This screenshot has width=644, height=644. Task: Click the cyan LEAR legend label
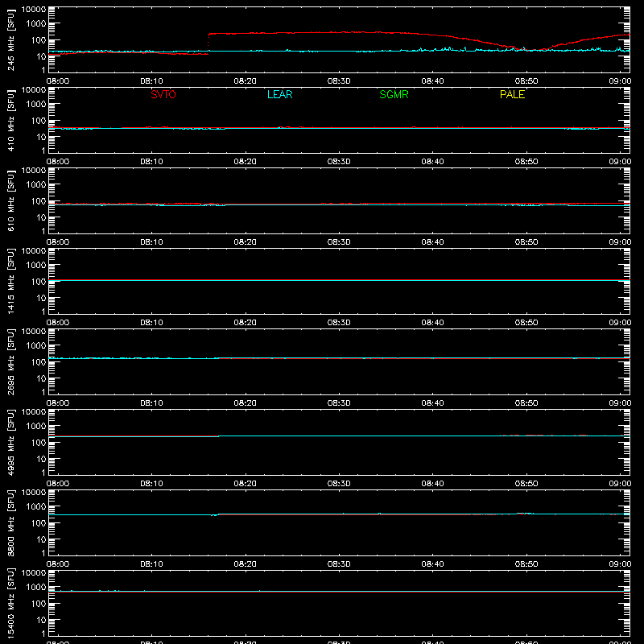pyautogui.click(x=279, y=94)
